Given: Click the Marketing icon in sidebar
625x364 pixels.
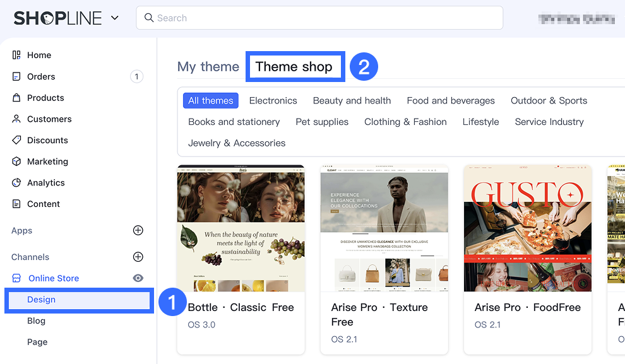Looking at the screenshot, I should point(16,161).
